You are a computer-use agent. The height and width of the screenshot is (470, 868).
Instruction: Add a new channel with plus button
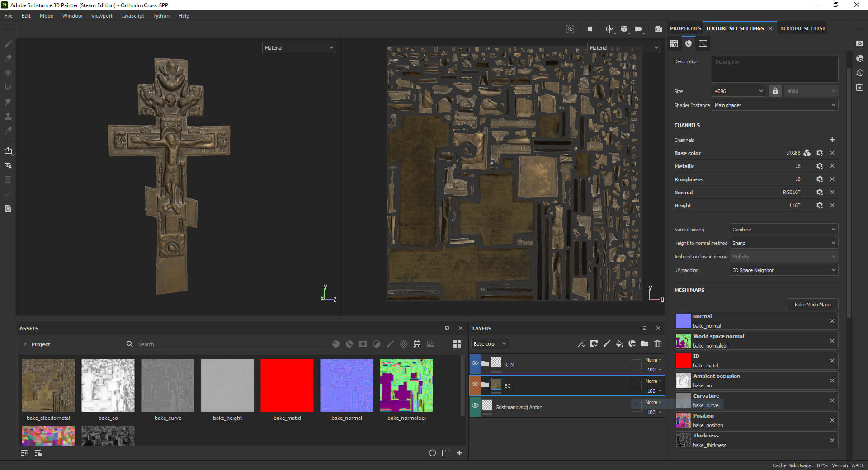(832, 140)
